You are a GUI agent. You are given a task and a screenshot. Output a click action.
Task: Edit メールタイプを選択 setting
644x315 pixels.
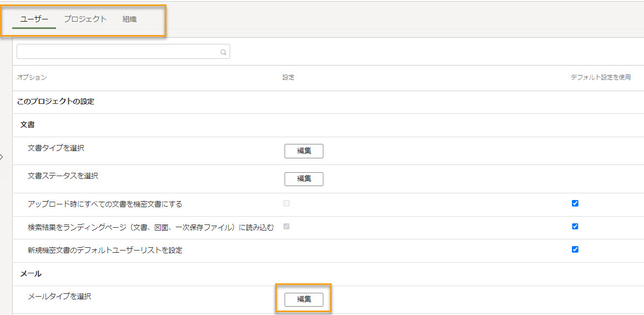pos(304,299)
